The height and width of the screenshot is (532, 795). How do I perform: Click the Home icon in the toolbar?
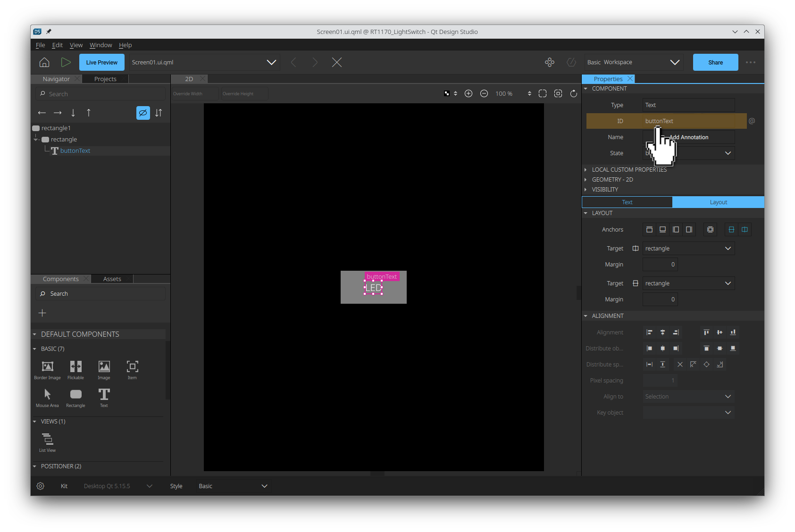[44, 62]
